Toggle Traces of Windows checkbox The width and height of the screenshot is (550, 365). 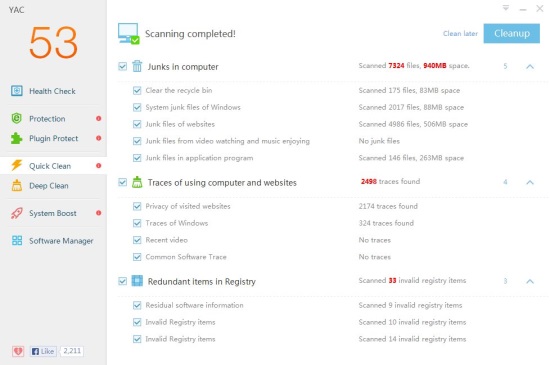coord(137,223)
